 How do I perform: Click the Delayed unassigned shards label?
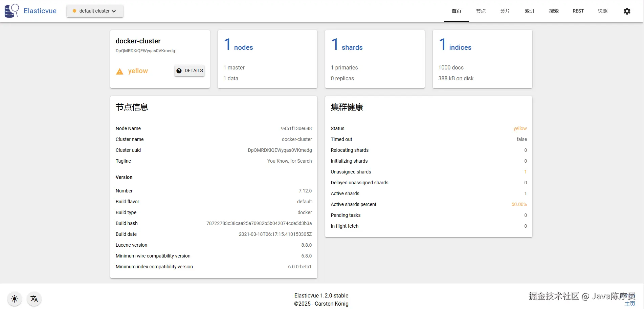[x=359, y=183]
